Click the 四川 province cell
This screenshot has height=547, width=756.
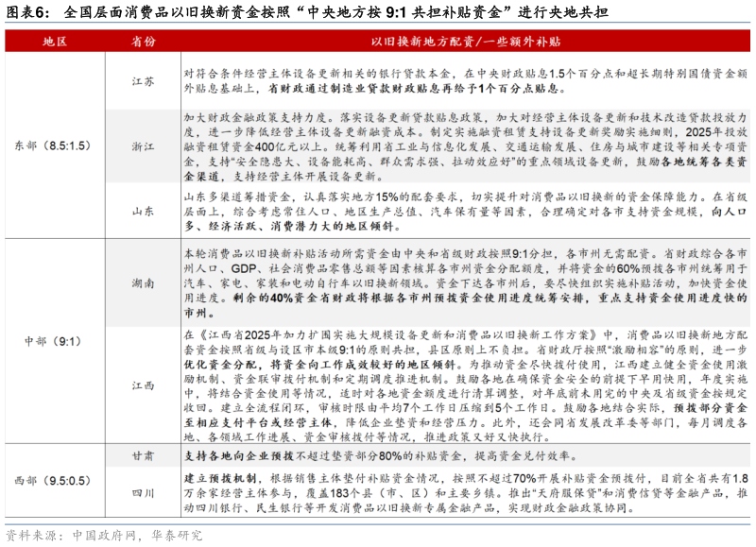click(x=143, y=492)
